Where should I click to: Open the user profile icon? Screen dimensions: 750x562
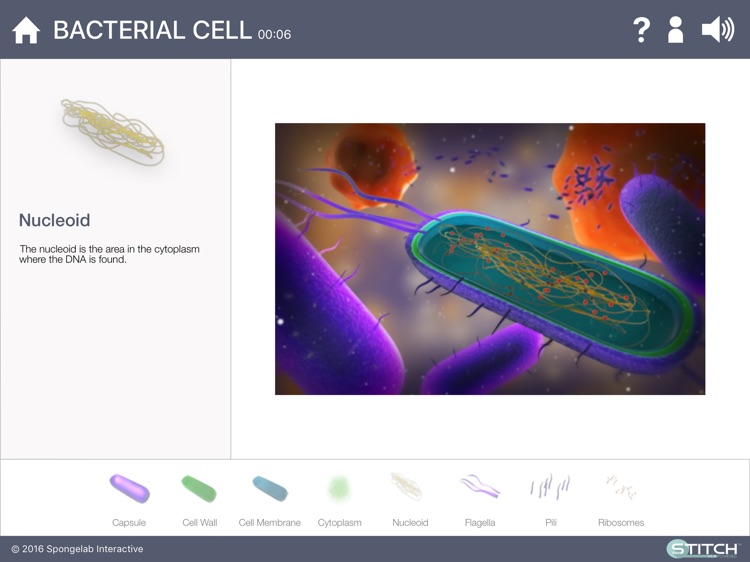(676, 30)
